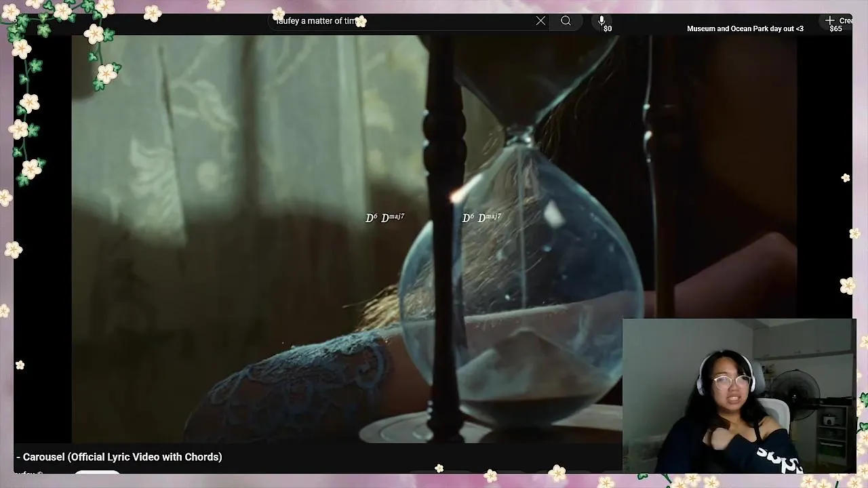The image size is (868, 488).
Task: Click the 'Museum and Ocean Park day out <3' goal text
Action: click(x=745, y=28)
